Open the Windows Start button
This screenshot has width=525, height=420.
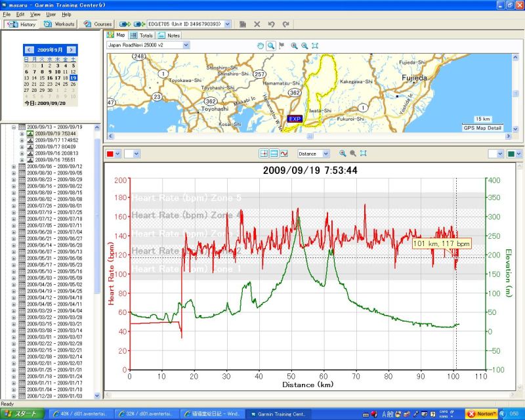(x=22, y=414)
